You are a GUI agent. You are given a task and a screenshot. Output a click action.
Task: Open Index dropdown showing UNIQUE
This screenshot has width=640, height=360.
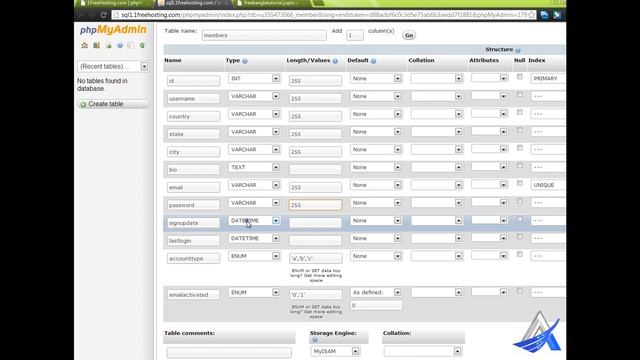click(x=548, y=185)
